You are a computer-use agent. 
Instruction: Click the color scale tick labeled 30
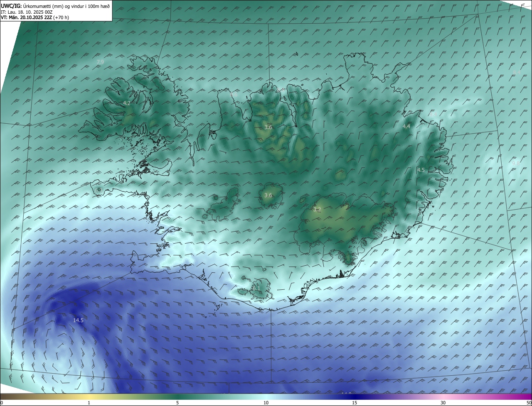coord(443,403)
